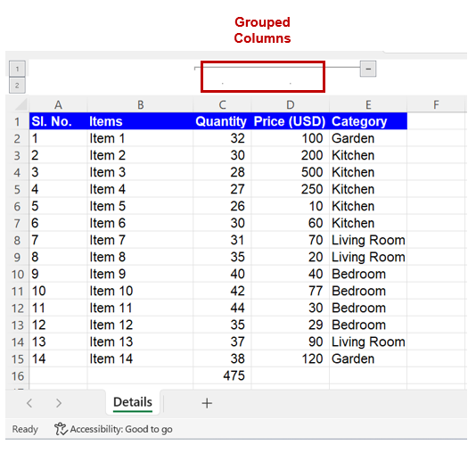The width and height of the screenshot is (476, 453).
Task: Go to next sheet arrow
Action: (59, 403)
